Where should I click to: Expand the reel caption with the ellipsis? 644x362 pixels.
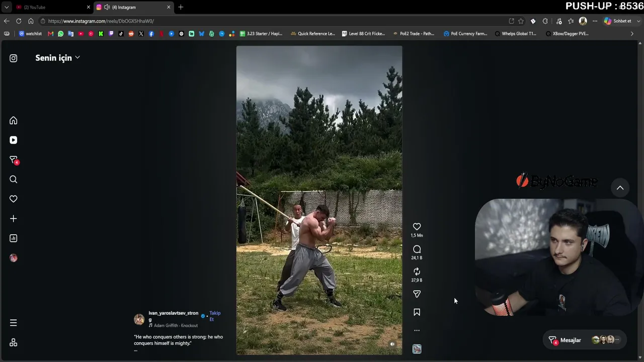135,350
